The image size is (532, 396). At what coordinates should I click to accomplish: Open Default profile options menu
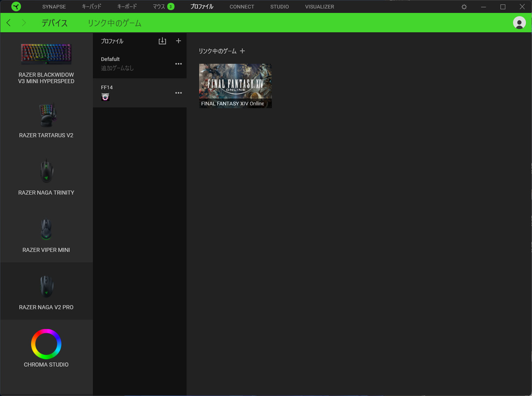[x=179, y=64]
